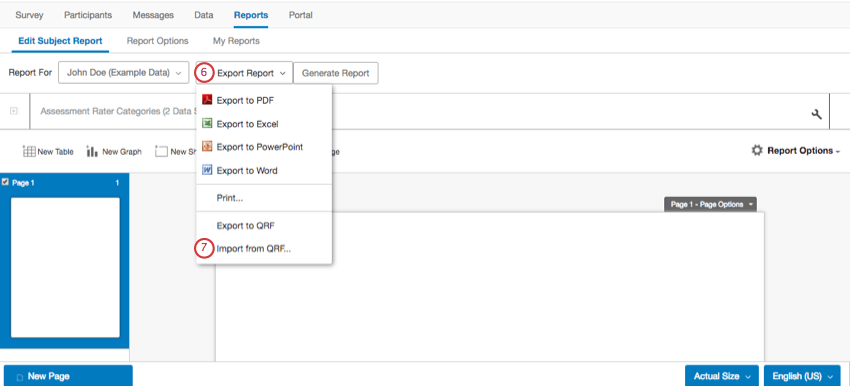Switch to the Participants tab

(x=88, y=15)
